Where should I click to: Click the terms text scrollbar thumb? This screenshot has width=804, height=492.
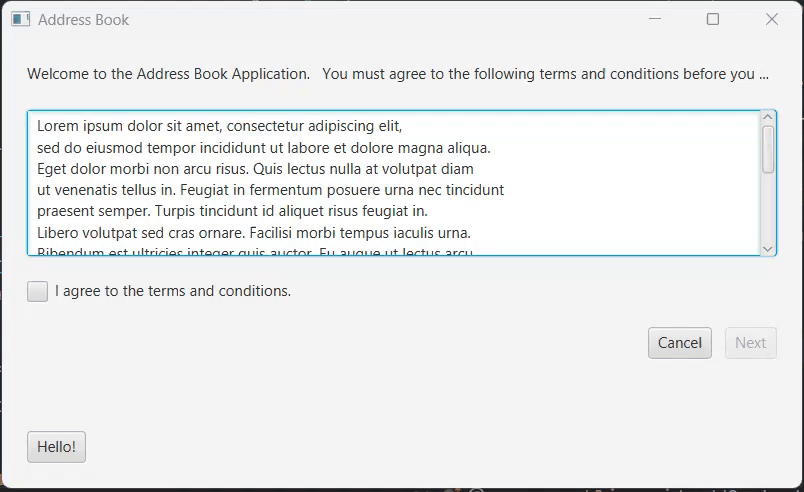click(x=768, y=149)
